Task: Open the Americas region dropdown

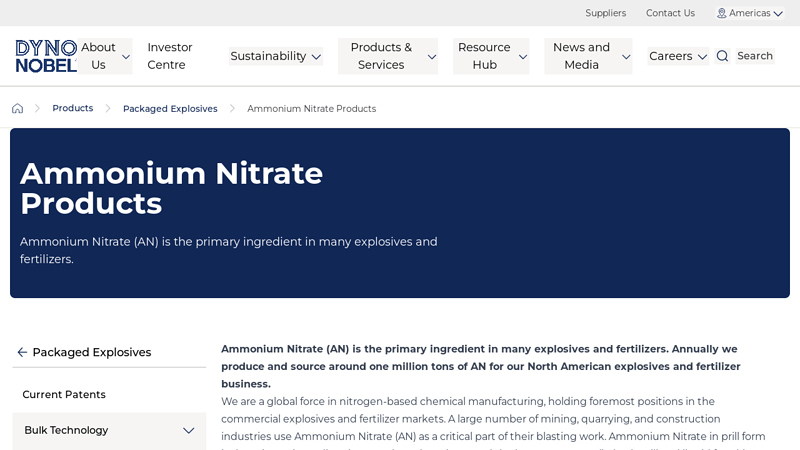Action: (x=749, y=13)
